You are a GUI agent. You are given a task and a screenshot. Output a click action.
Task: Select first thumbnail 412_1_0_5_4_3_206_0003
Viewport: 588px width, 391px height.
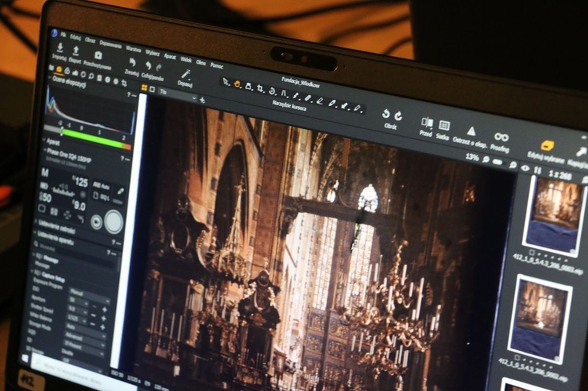pyautogui.click(x=554, y=215)
